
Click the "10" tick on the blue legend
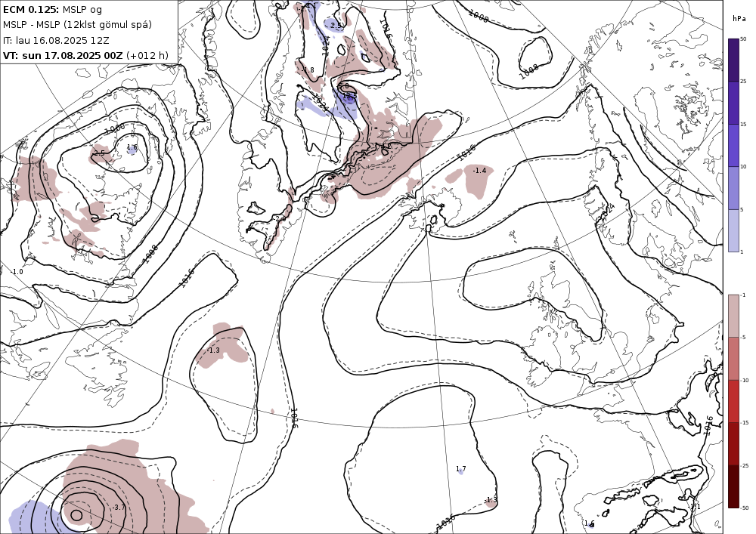[743, 167]
